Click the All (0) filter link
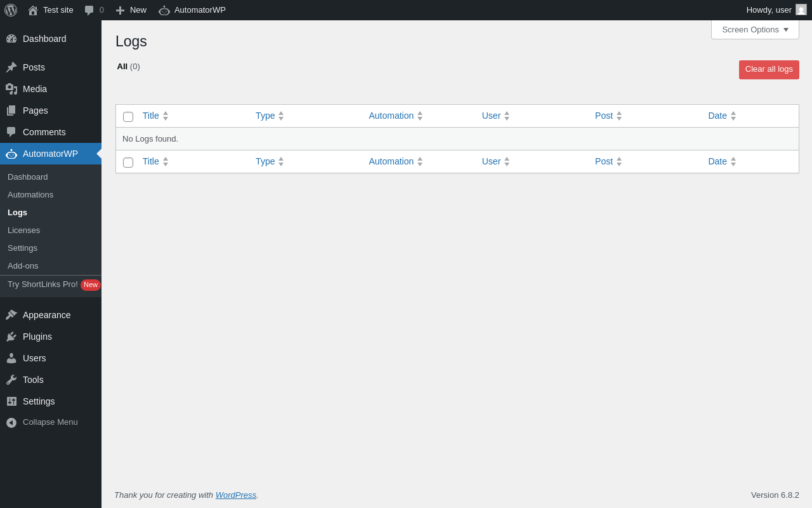Image resolution: width=812 pixels, height=508 pixels. click(x=128, y=67)
